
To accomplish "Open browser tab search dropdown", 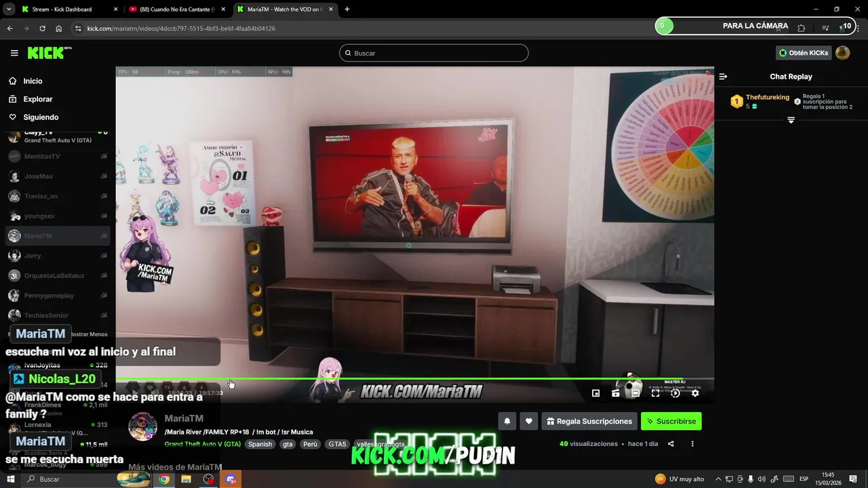I will pyautogui.click(x=9, y=9).
